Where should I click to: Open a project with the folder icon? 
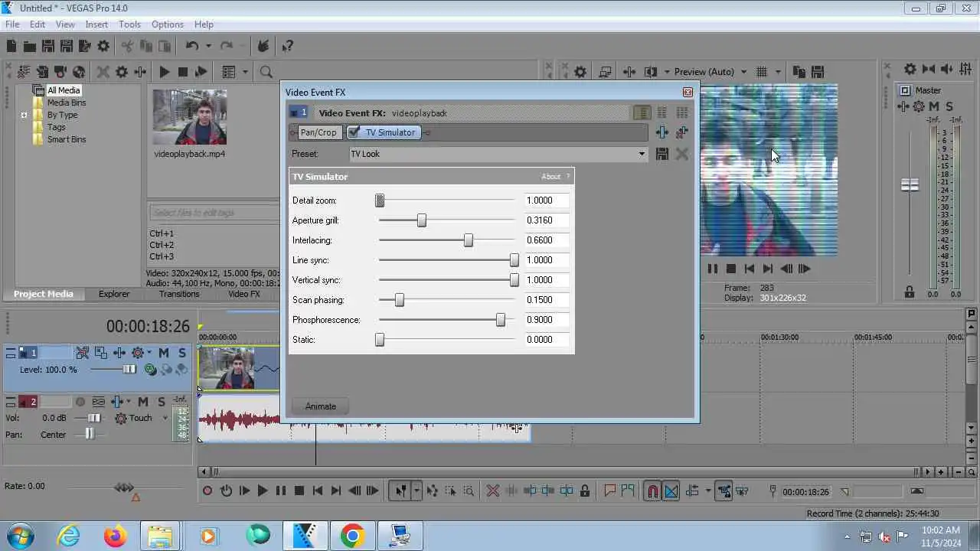[x=29, y=47]
